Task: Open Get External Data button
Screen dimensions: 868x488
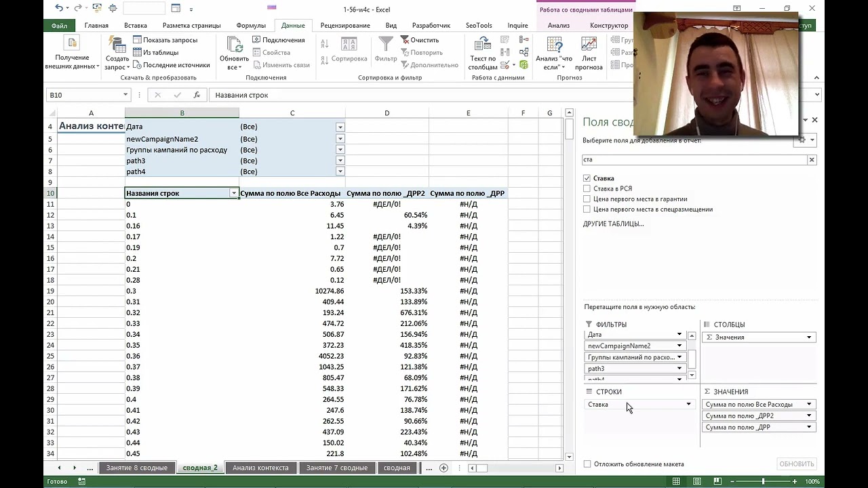Action: coord(72,53)
